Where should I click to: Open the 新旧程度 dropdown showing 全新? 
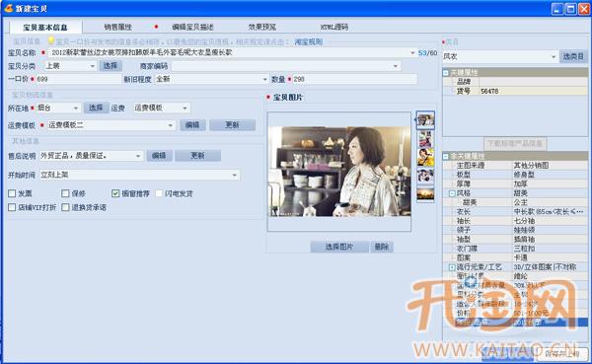(211, 79)
